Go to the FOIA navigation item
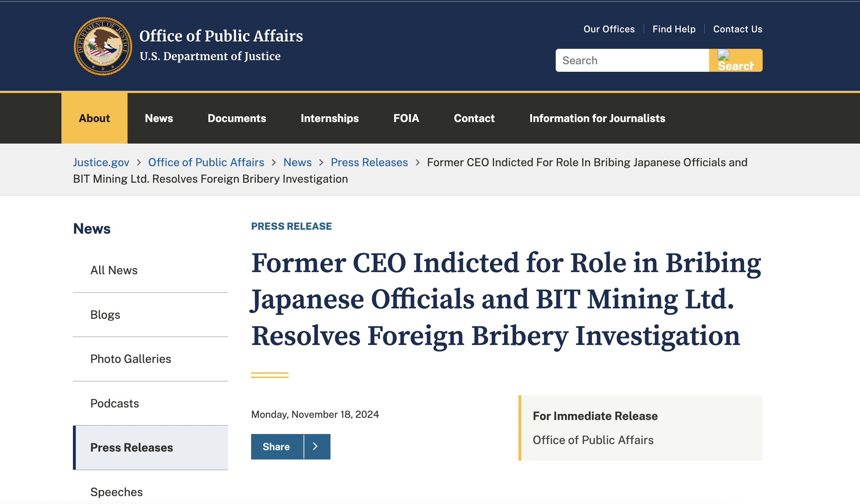The image size is (860, 504). 406,118
